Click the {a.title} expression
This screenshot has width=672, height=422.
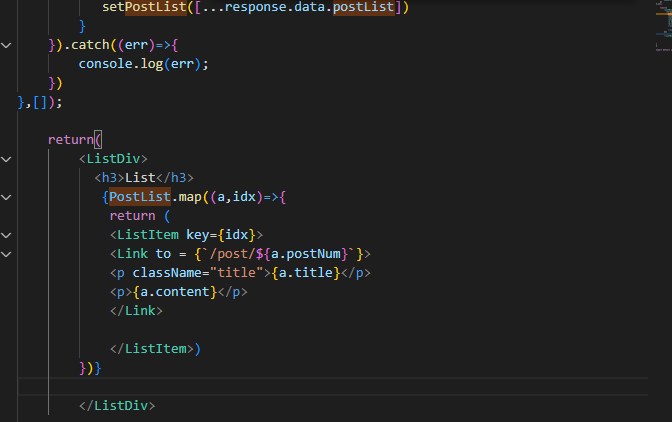(306, 273)
